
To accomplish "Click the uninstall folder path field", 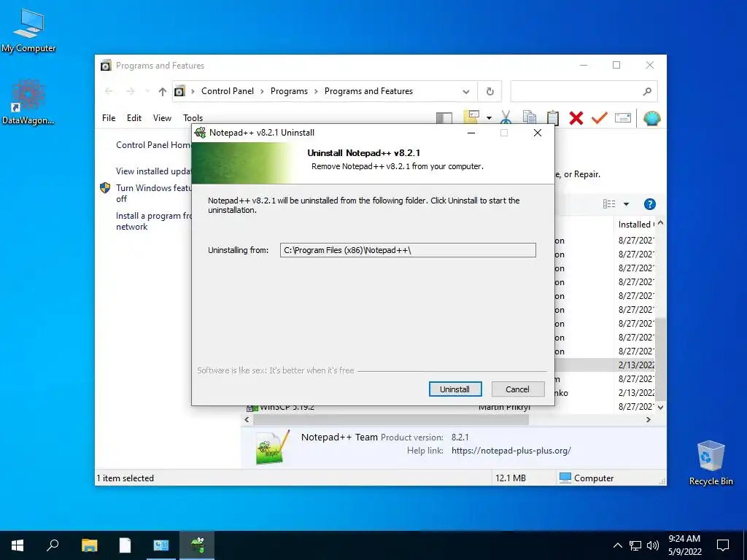I will pos(408,250).
